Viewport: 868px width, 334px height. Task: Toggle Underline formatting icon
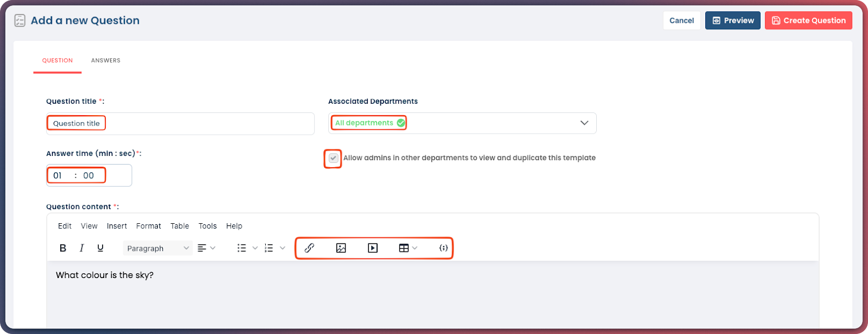click(100, 248)
